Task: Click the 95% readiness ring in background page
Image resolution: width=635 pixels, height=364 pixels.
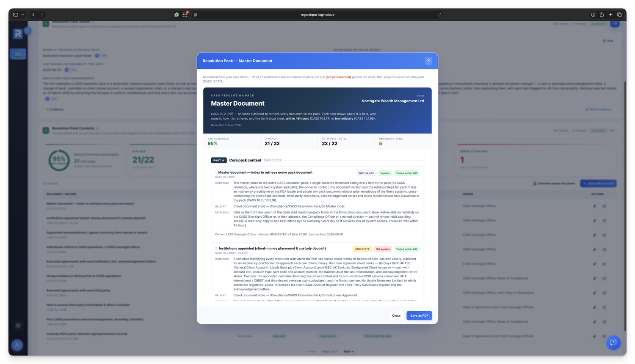Action: pos(59,161)
